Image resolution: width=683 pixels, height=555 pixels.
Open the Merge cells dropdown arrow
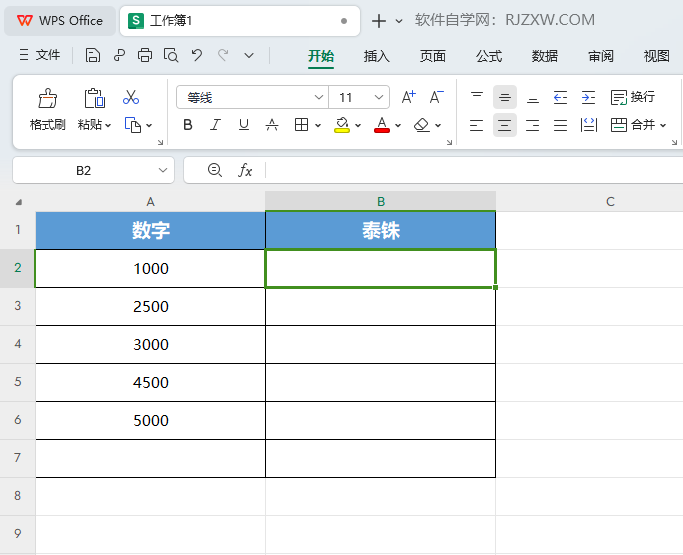tap(663, 125)
